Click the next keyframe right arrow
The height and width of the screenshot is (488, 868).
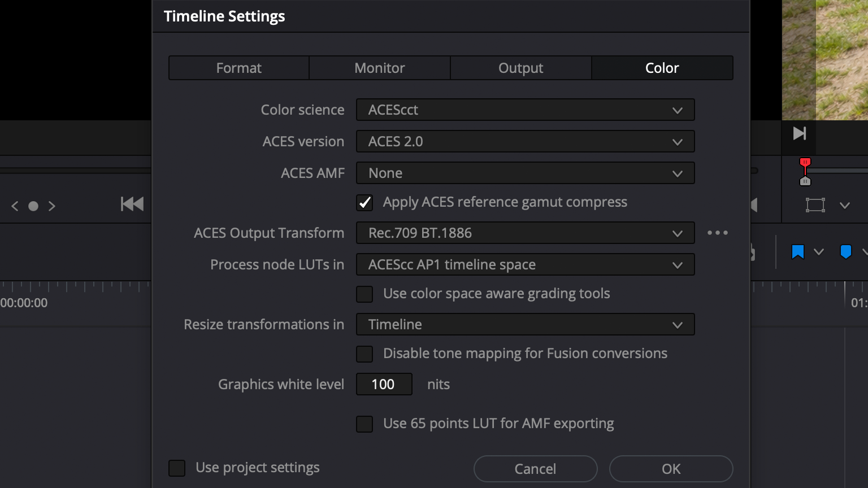click(52, 206)
